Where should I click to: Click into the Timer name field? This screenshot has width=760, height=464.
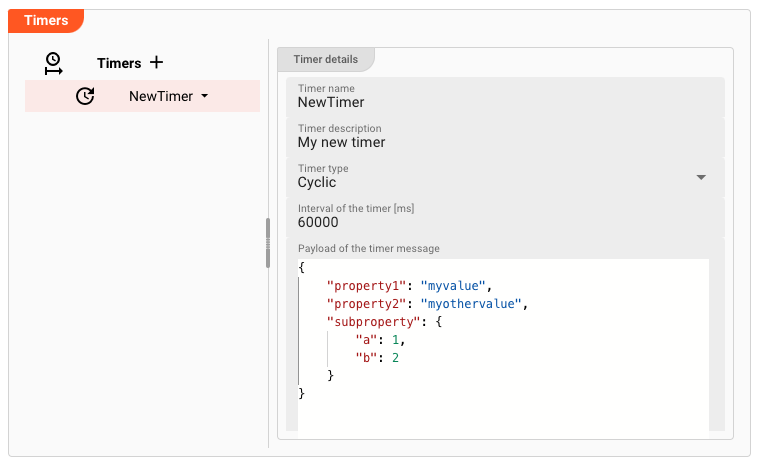point(500,101)
